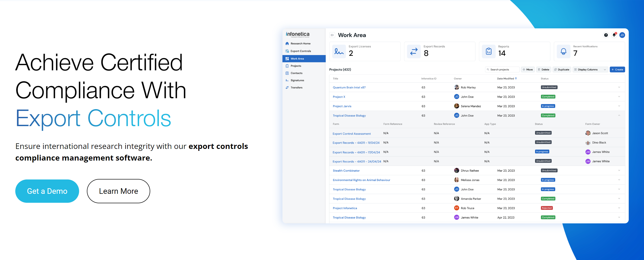Expand the Project Jarvis row
The width and height of the screenshot is (644, 260).
[x=619, y=106]
